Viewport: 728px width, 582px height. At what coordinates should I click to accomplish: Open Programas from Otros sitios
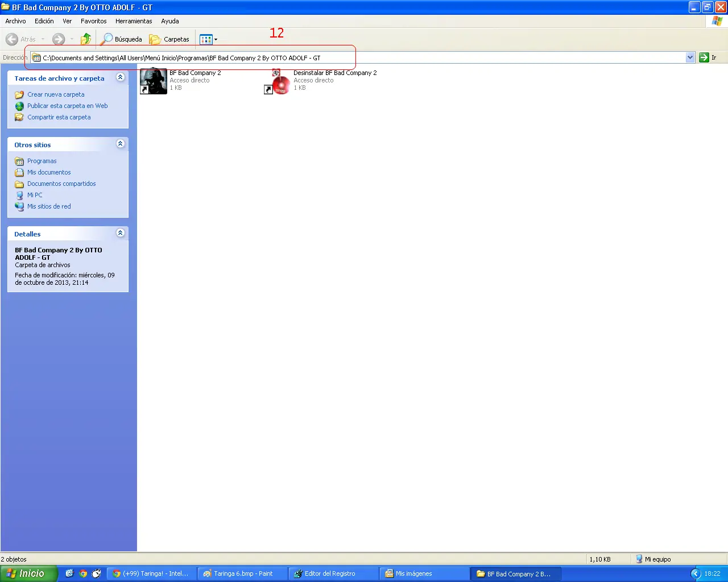point(42,161)
